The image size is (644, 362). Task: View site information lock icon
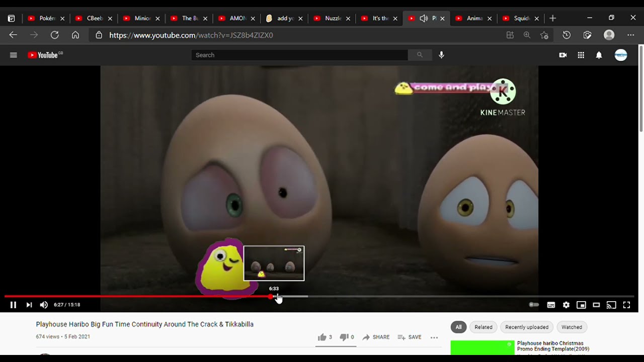pyautogui.click(x=99, y=35)
